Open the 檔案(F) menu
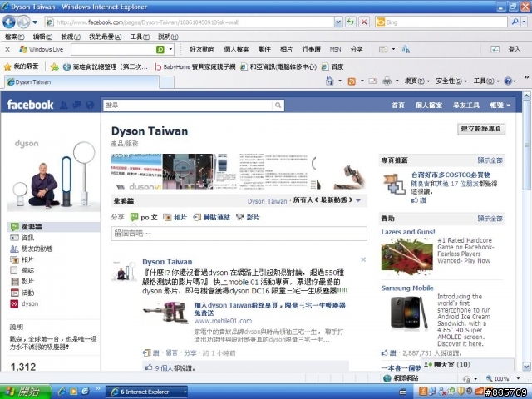 pos(14,37)
